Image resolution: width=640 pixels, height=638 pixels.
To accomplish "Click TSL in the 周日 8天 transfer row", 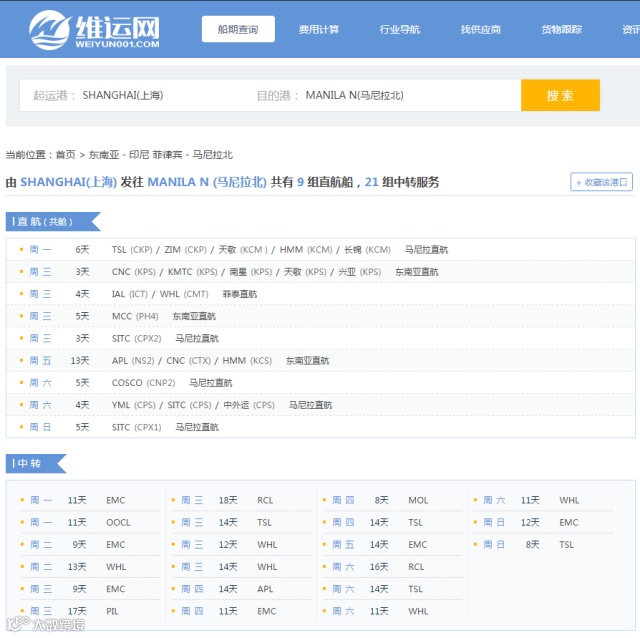I will 567,545.
